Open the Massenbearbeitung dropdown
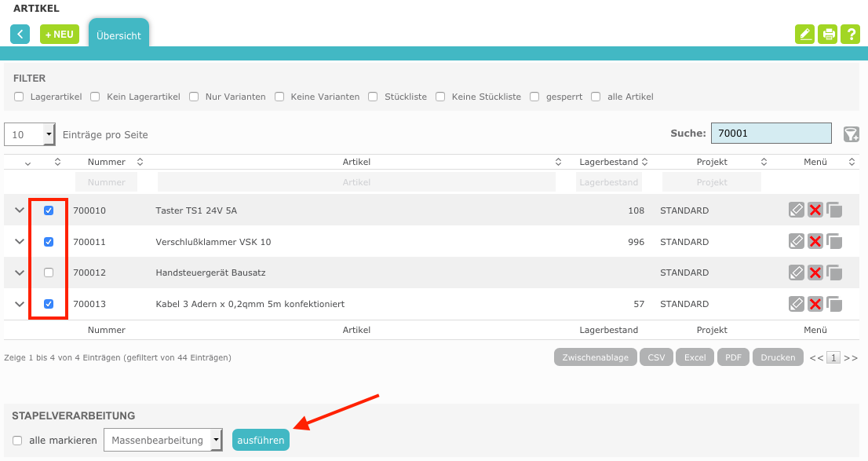The width and height of the screenshot is (868, 461). click(x=163, y=441)
